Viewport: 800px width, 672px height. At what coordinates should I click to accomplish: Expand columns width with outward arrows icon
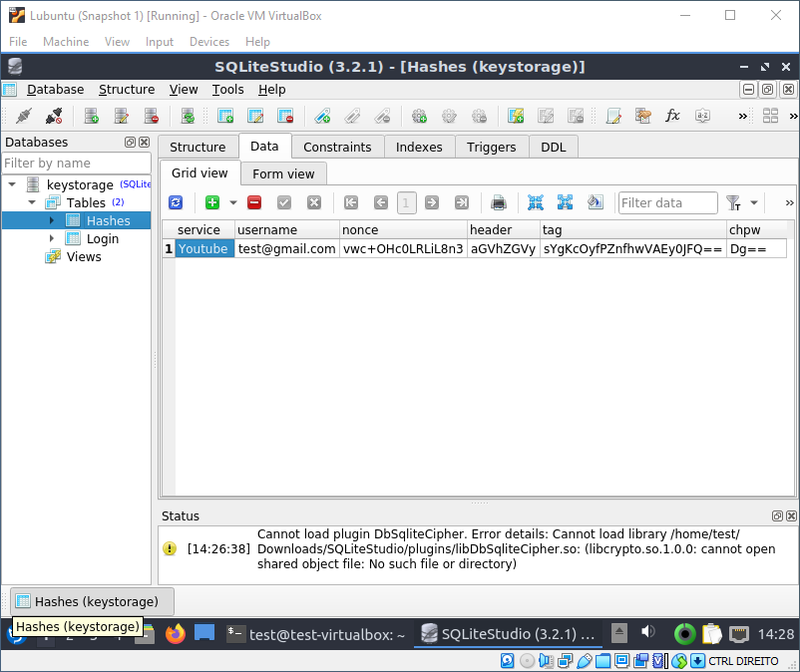pyautogui.click(x=565, y=203)
